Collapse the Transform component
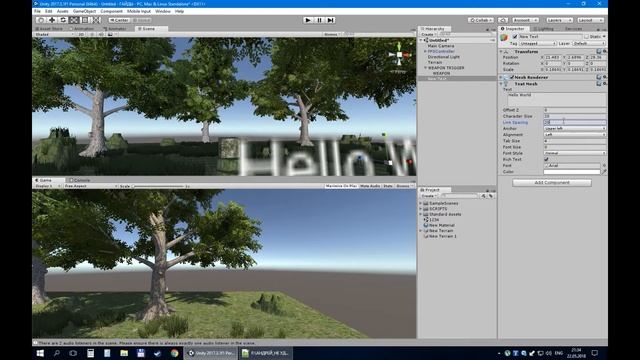 [501, 52]
